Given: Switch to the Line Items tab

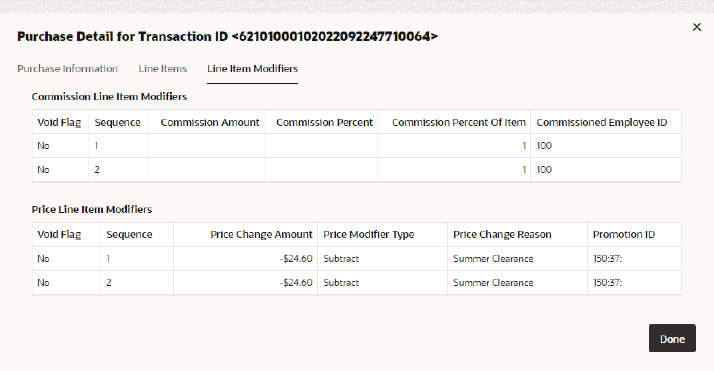Looking at the screenshot, I should (x=163, y=69).
